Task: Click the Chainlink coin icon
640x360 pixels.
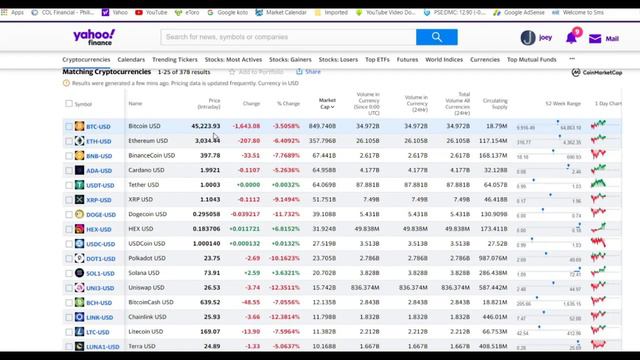Action: pyautogui.click(x=80, y=317)
